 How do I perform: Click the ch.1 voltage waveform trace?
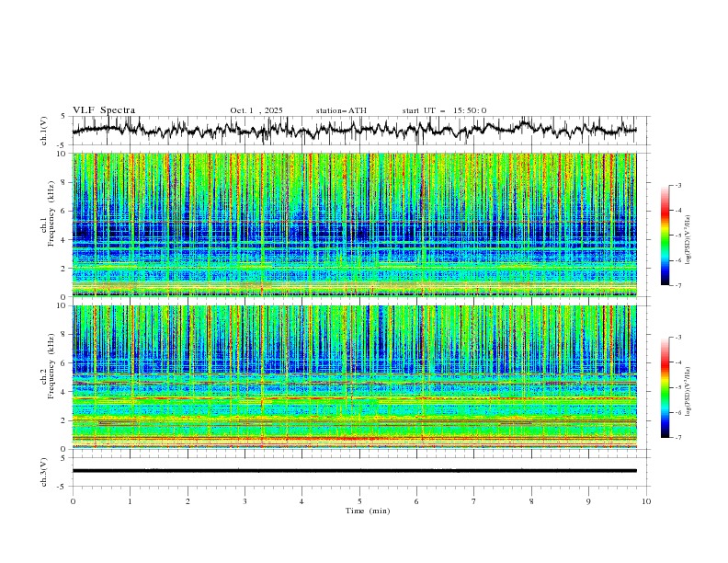pyautogui.click(x=354, y=130)
